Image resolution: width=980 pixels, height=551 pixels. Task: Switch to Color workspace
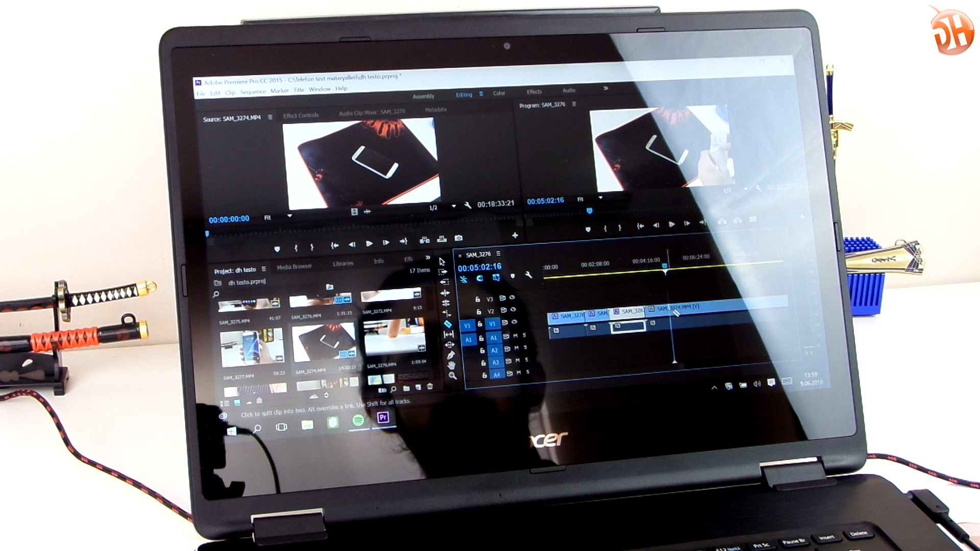499,93
